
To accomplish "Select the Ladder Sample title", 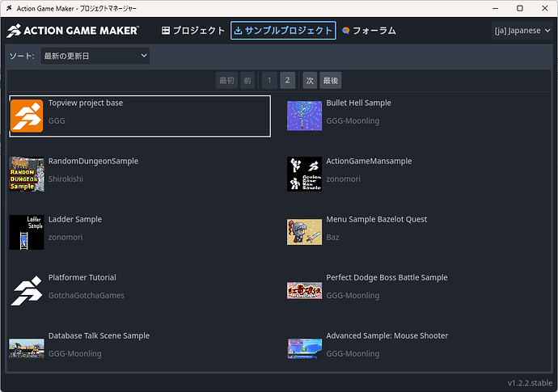I will point(75,220).
